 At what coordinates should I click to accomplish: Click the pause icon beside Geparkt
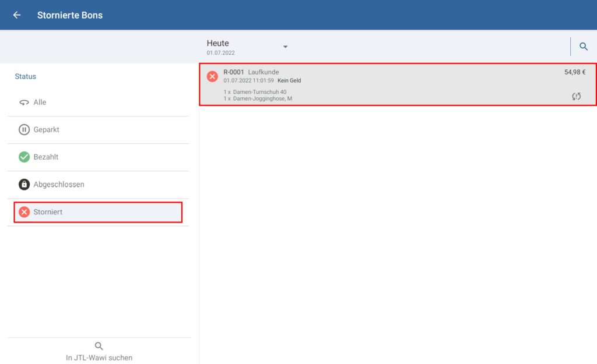tap(24, 130)
